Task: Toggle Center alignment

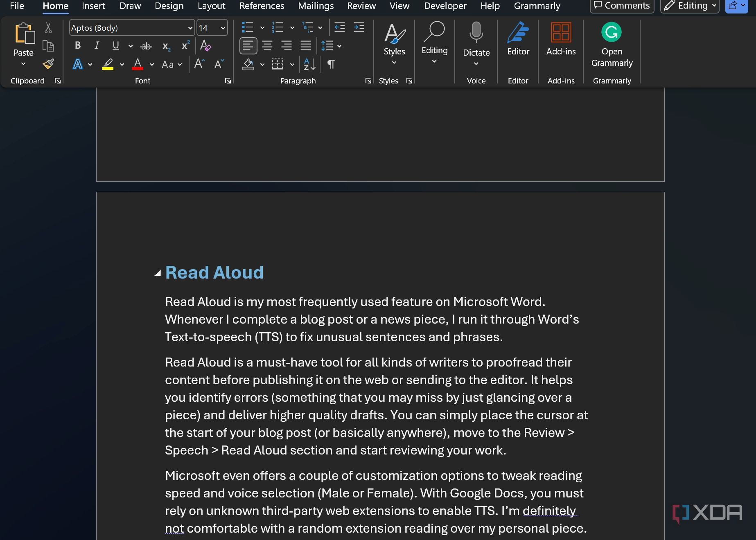Action: point(267,46)
